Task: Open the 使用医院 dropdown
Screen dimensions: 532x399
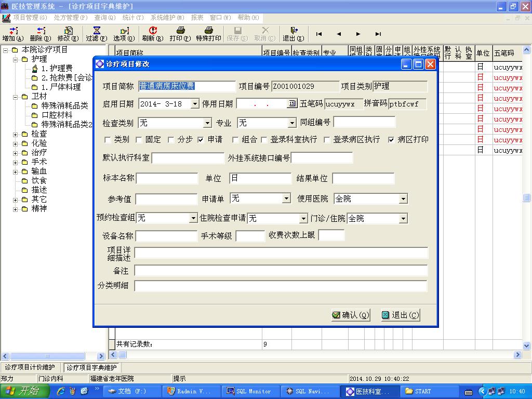Action: click(403, 198)
